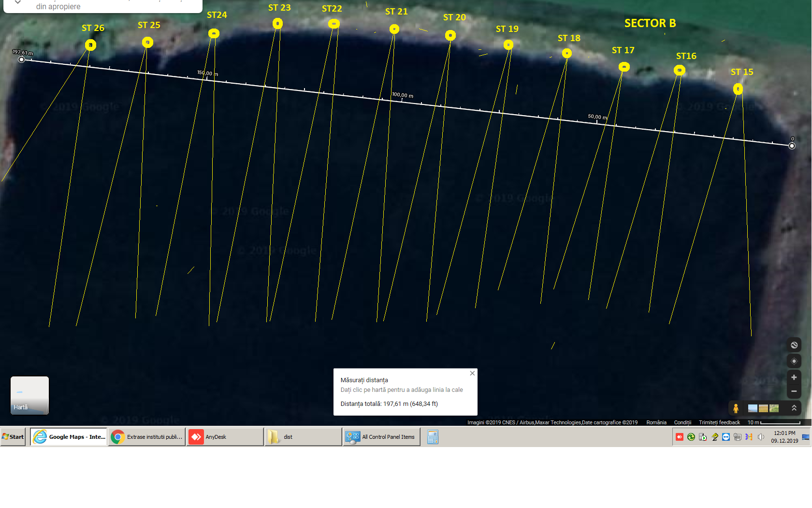Click the server play tray icon
812x508 pixels.
click(x=703, y=437)
